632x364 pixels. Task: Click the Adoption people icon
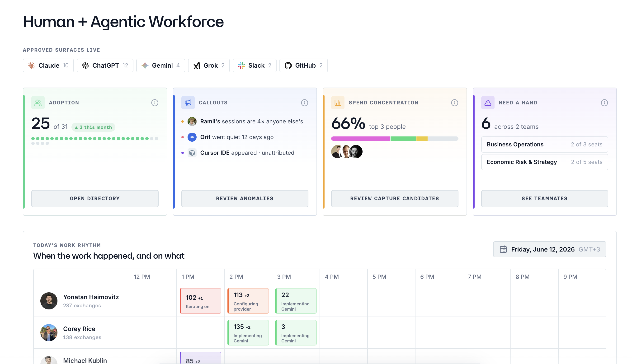point(38,103)
